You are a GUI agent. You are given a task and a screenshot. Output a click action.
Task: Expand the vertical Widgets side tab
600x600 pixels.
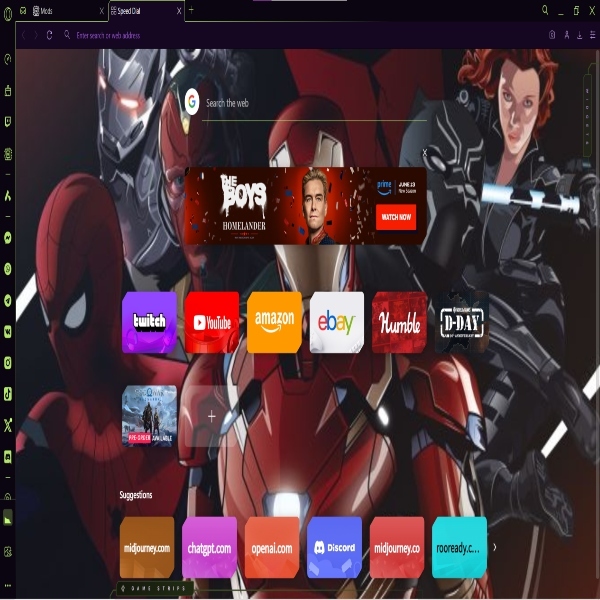(x=587, y=116)
